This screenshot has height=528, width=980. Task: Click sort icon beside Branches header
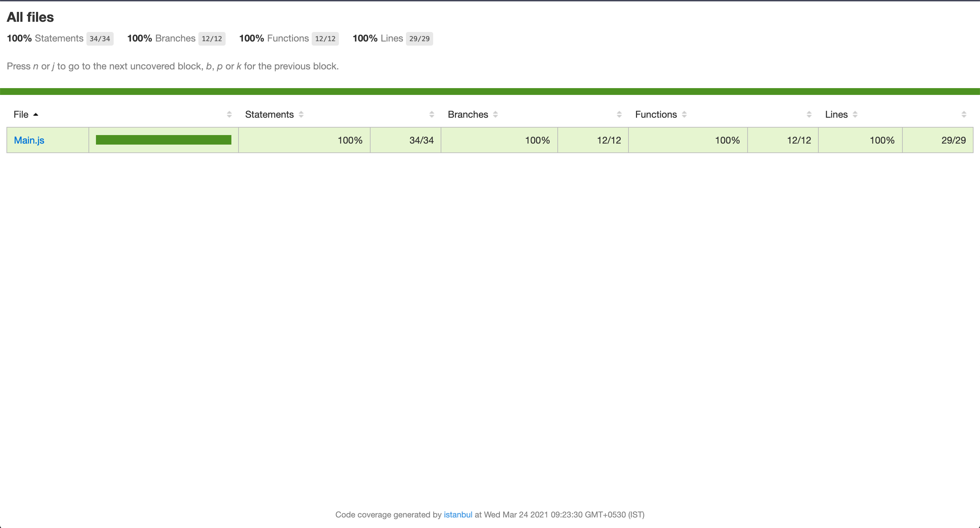[495, 115]
